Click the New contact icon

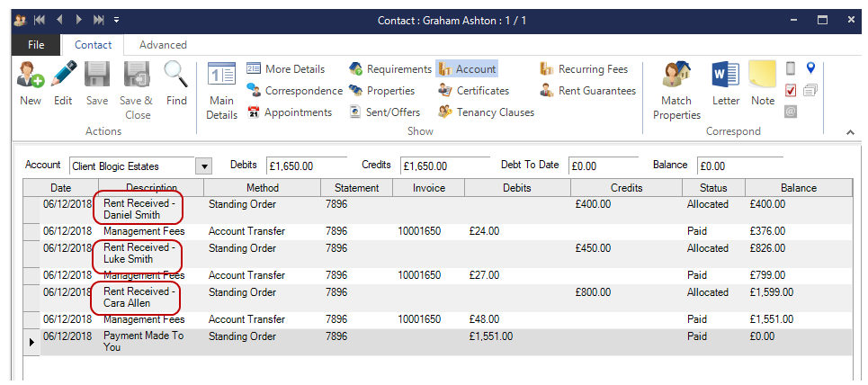(30, 83)
